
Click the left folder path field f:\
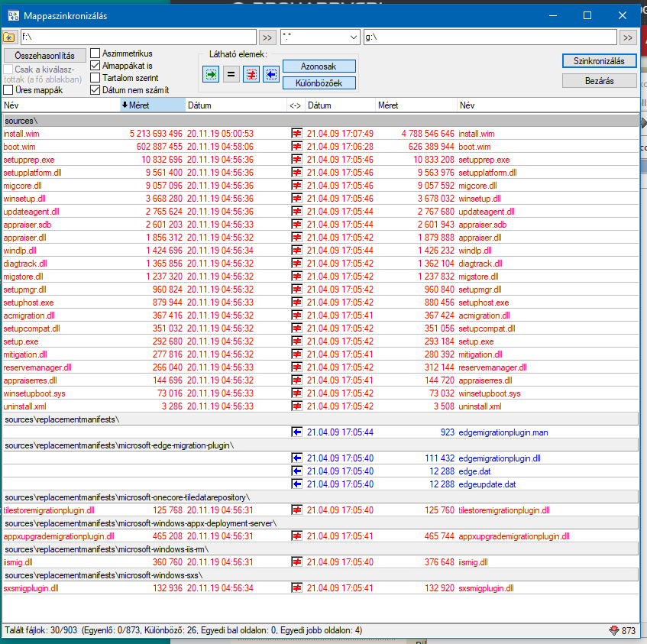(x=139, y=37)
